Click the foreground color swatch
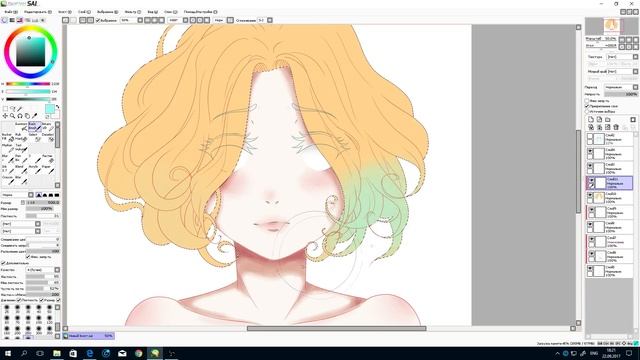Screen dimensions: 640x360 [49, 109]
